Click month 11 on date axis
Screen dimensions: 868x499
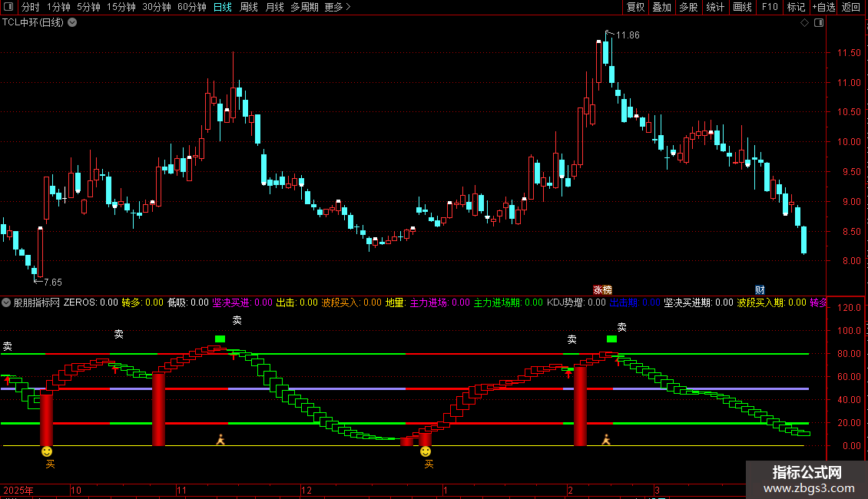(x=181, y=490)
